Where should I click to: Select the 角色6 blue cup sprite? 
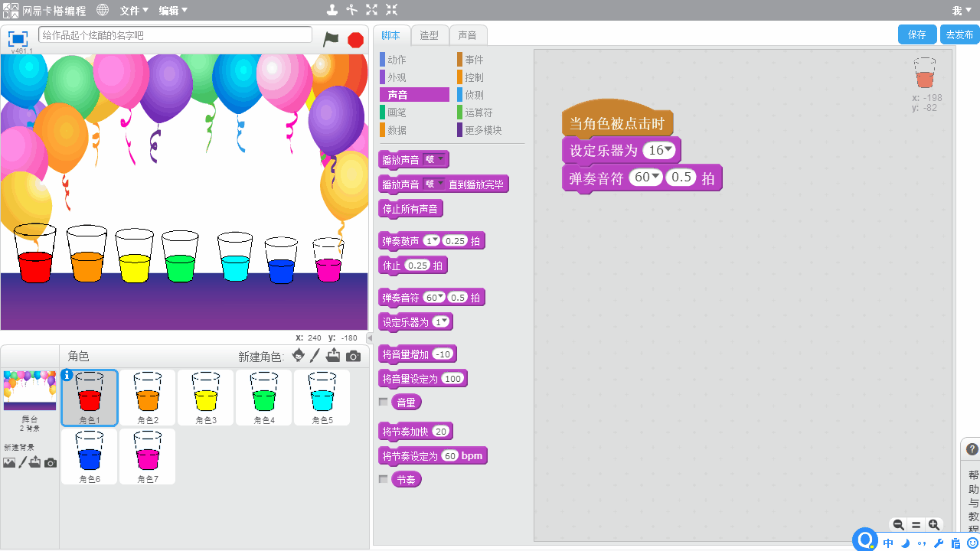click(90, 456)
